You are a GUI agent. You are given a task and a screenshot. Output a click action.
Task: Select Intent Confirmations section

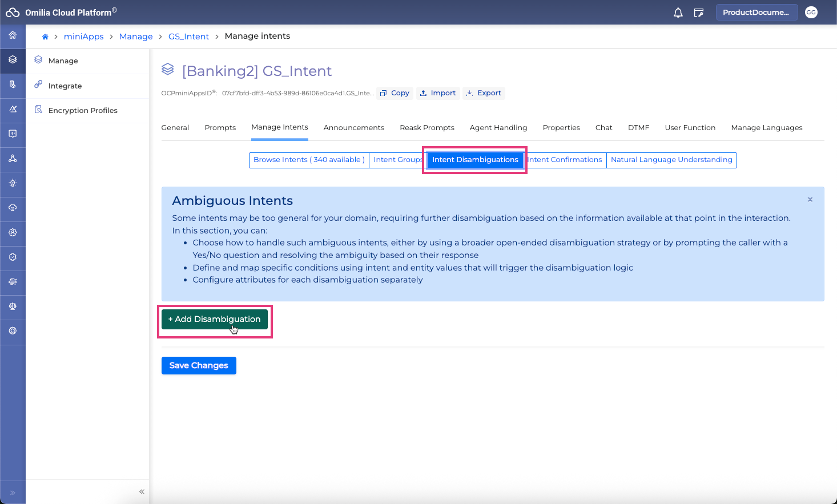(x=565, y=160)
